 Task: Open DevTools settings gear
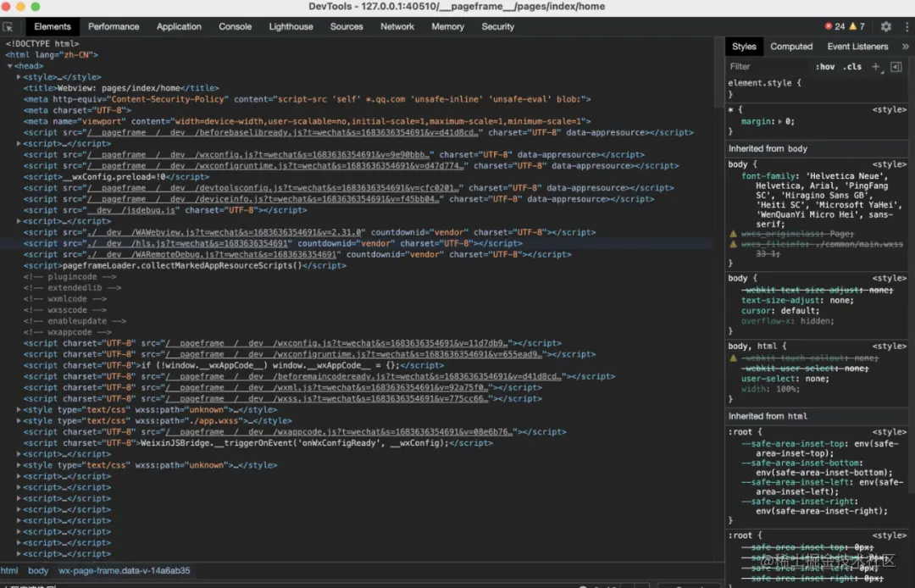(x=886, y=26)
